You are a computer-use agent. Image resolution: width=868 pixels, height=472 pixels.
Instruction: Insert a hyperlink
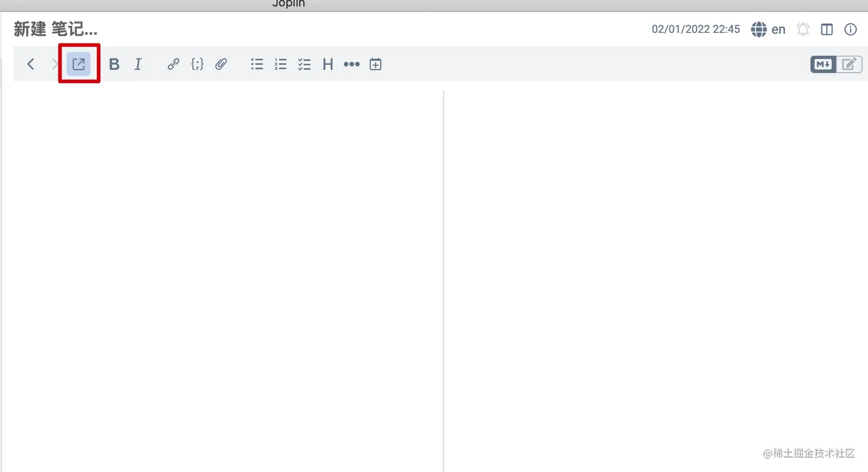click(173, 64)
